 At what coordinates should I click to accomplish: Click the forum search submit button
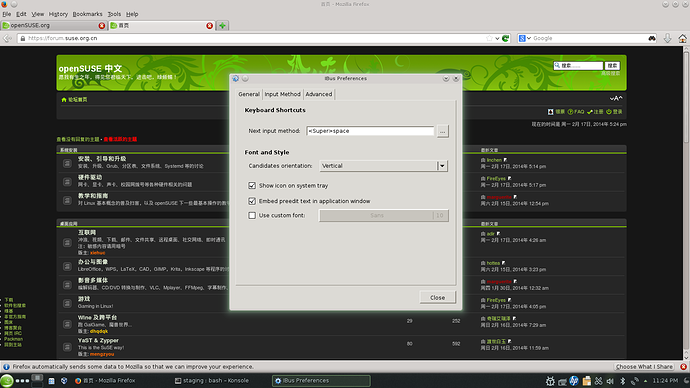click(x=612, y=66)
